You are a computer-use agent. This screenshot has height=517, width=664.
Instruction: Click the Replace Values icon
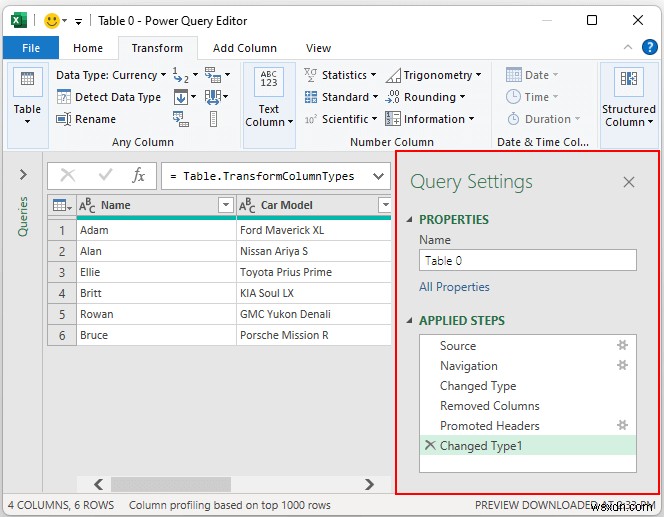click(181, 75)
